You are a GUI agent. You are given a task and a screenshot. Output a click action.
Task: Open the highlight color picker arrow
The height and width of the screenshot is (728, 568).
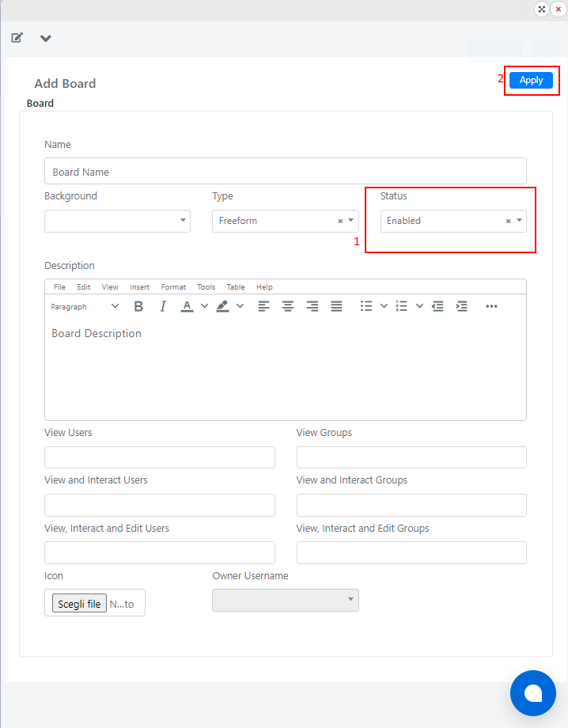pyautogui.click(x=240, y=306)
